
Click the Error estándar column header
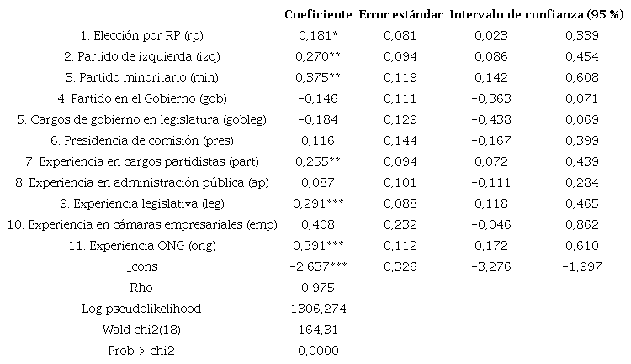[400, 16]
